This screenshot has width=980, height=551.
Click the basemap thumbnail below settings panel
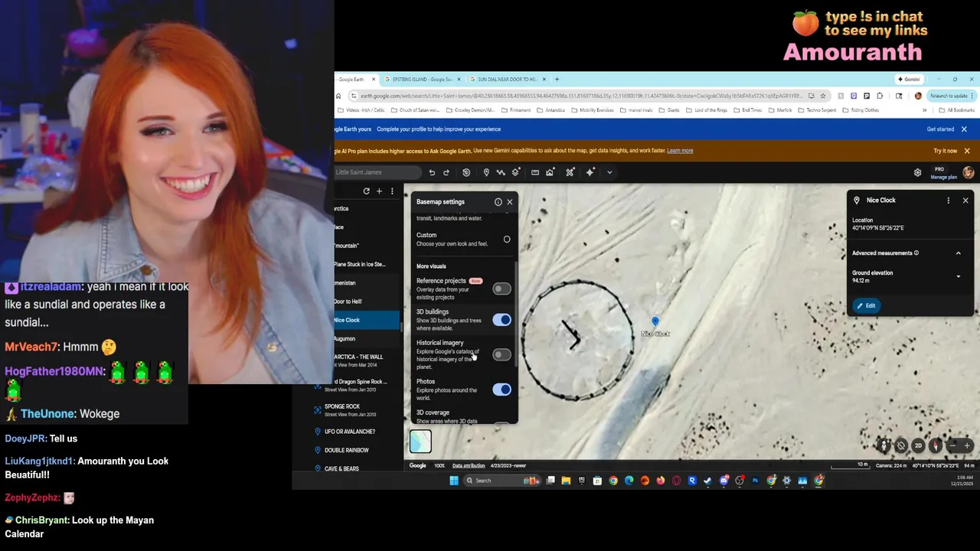pos(420,442)
